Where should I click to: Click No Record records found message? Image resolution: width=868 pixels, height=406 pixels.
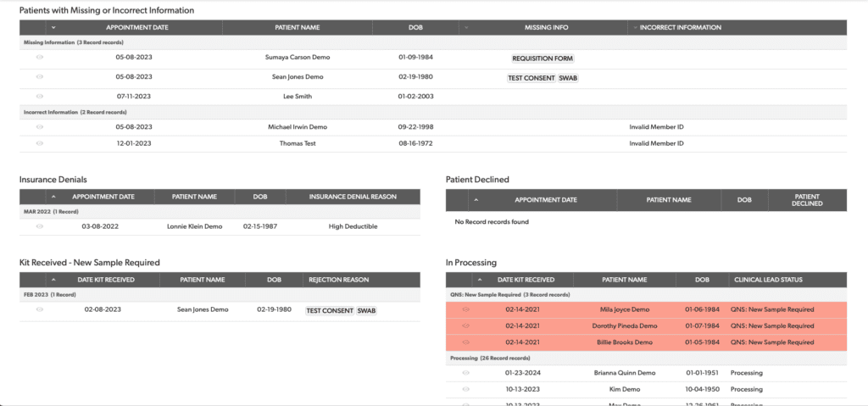pos(492,221)
